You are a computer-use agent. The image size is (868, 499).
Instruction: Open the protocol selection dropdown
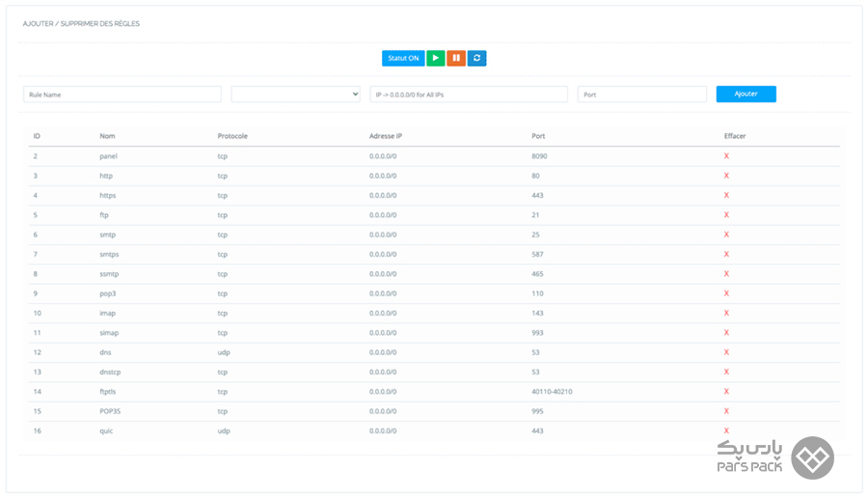[x=295, y=95]
